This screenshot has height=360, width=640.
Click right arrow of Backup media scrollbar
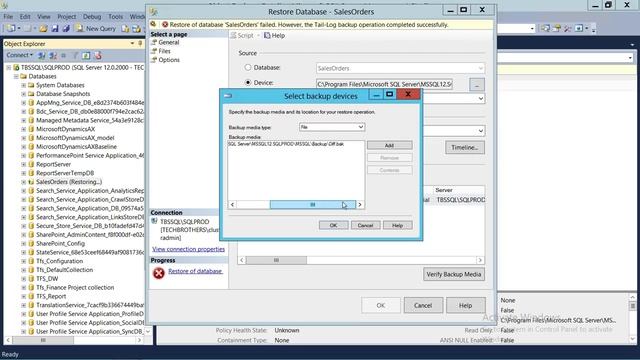(x=360, y=204)
